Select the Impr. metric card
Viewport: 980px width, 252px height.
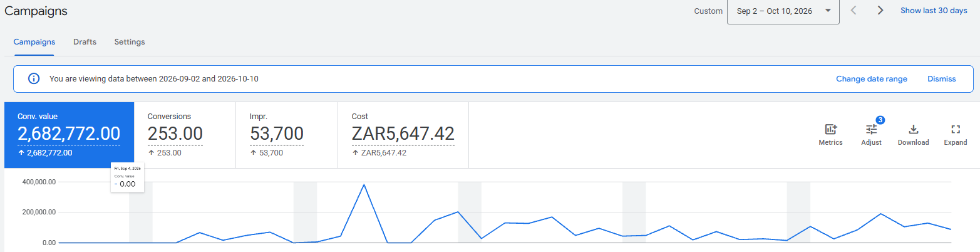click(x=287, y=135)
